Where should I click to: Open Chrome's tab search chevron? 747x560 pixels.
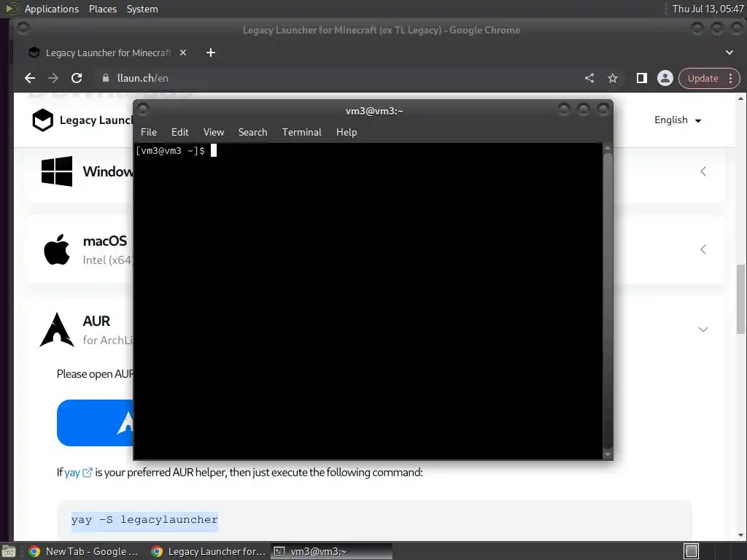pyautogui.click(x=729, y=52)
